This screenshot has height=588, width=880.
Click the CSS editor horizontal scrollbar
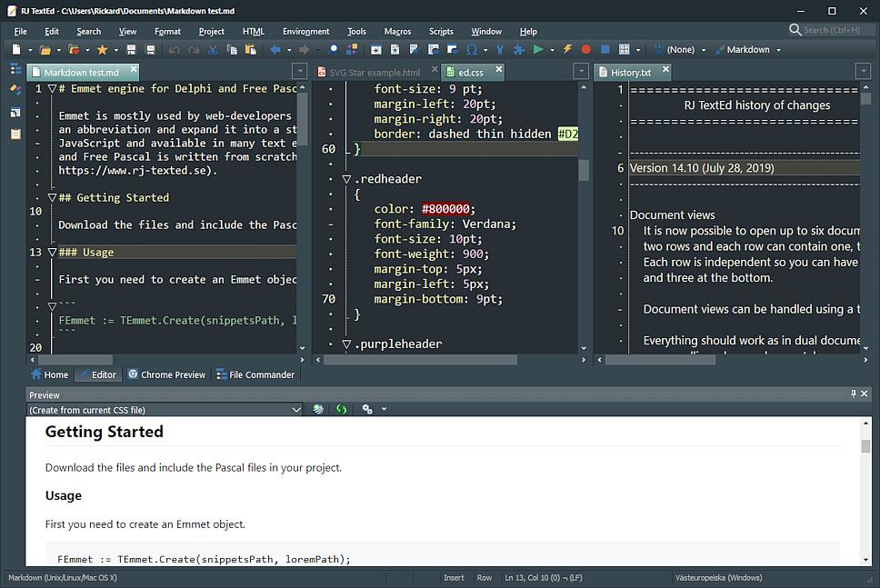[x=420, y=360]
